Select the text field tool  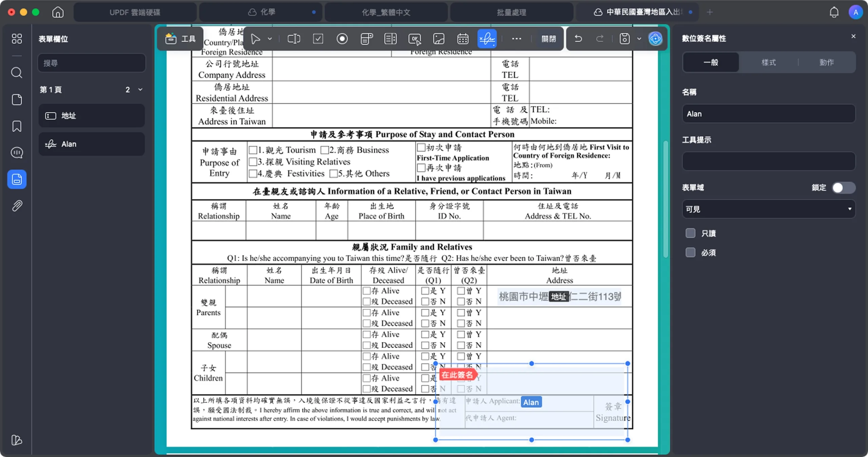click(x=294, y=39)
